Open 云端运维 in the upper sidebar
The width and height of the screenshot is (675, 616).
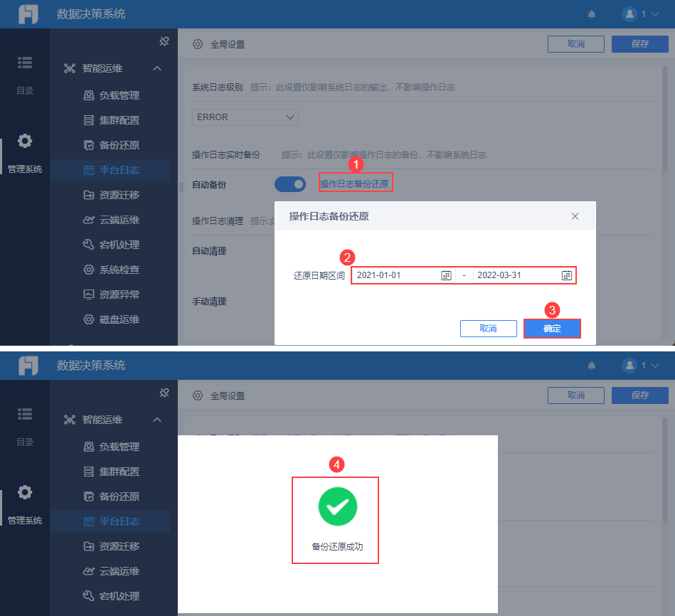(111, 220)
